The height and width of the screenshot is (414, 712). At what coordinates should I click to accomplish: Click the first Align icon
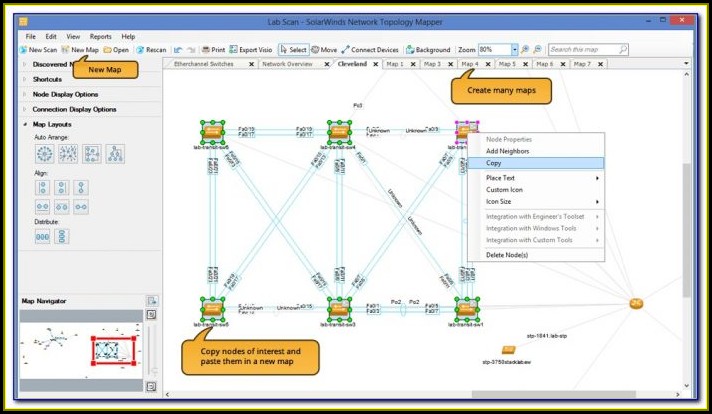click(x=43, y=187)
